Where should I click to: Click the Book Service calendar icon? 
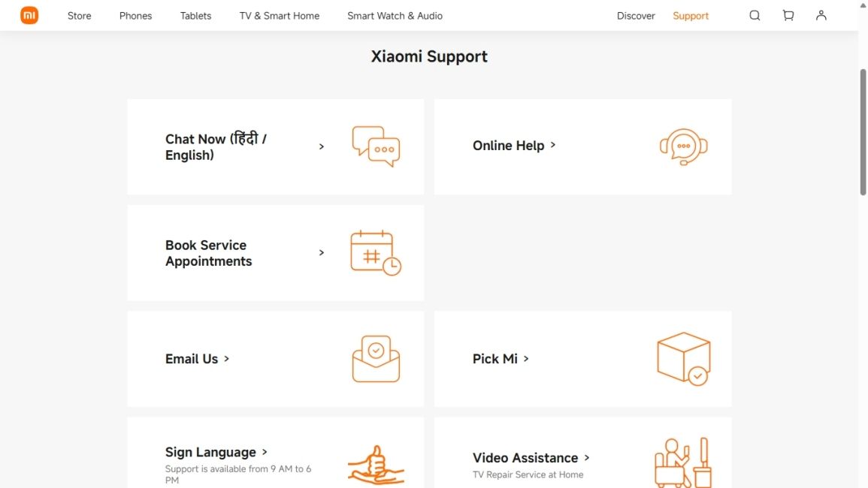point(376,253)
